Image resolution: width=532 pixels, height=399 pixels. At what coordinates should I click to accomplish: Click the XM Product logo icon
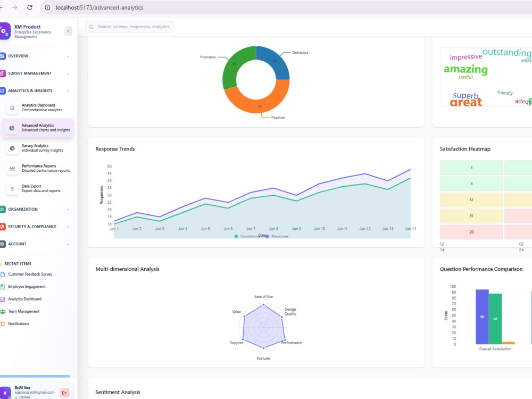pyautogui.click(x=5, y=31)
